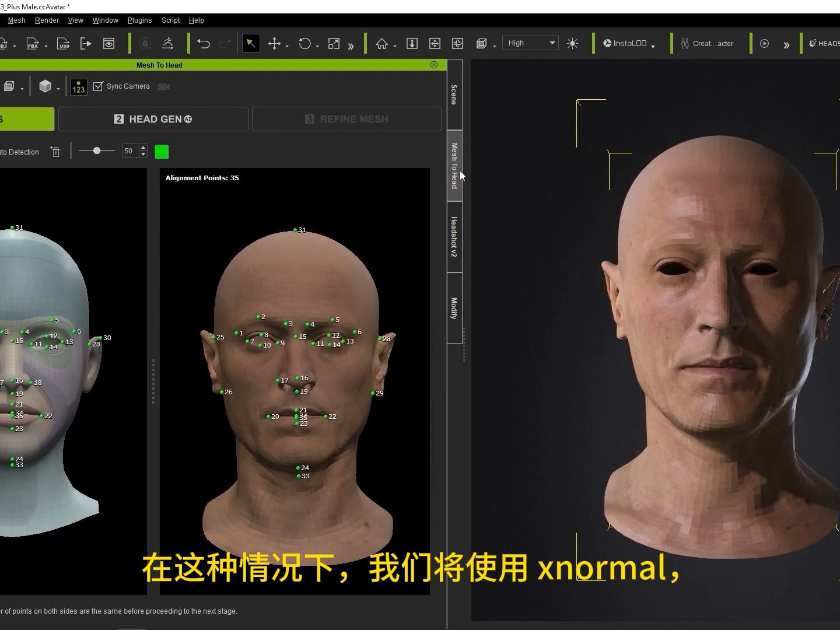Viewport: 840px width, 630px height.
Task: Click the wireframe cube icon in Mesh To Head panel
Action: 9,86
